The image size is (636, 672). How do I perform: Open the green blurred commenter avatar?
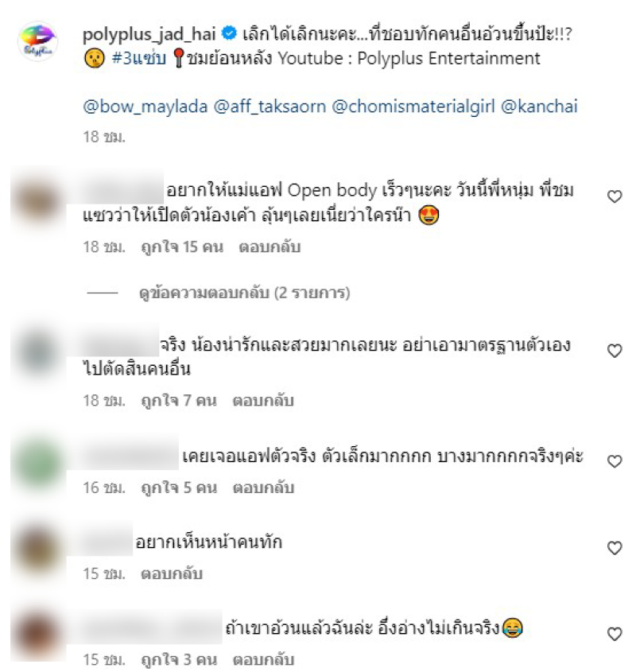(x=39, y=464)
